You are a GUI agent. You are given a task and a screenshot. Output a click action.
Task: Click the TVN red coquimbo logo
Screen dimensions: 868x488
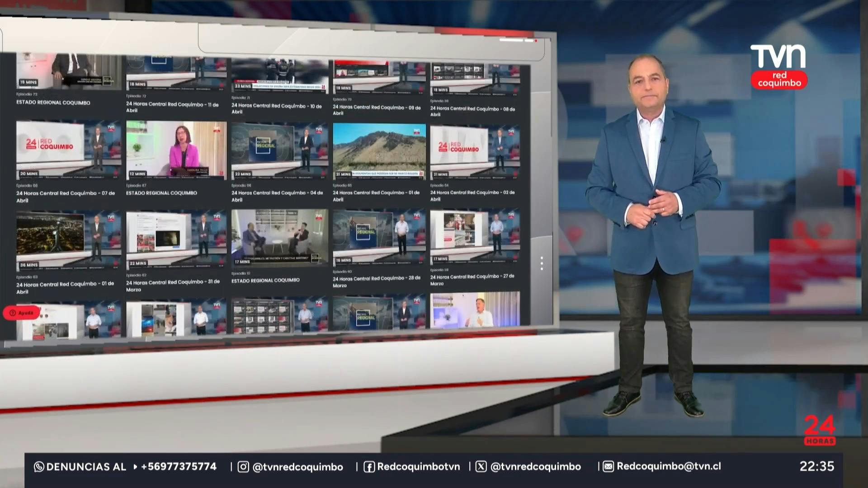pos(779,66)
